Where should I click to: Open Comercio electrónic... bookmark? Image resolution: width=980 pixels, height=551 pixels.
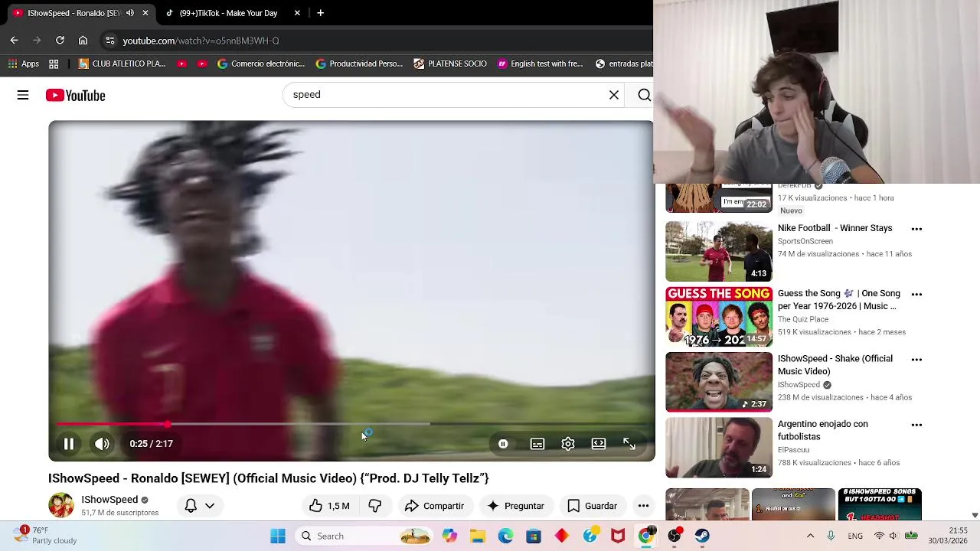click(x=260, y=64)
